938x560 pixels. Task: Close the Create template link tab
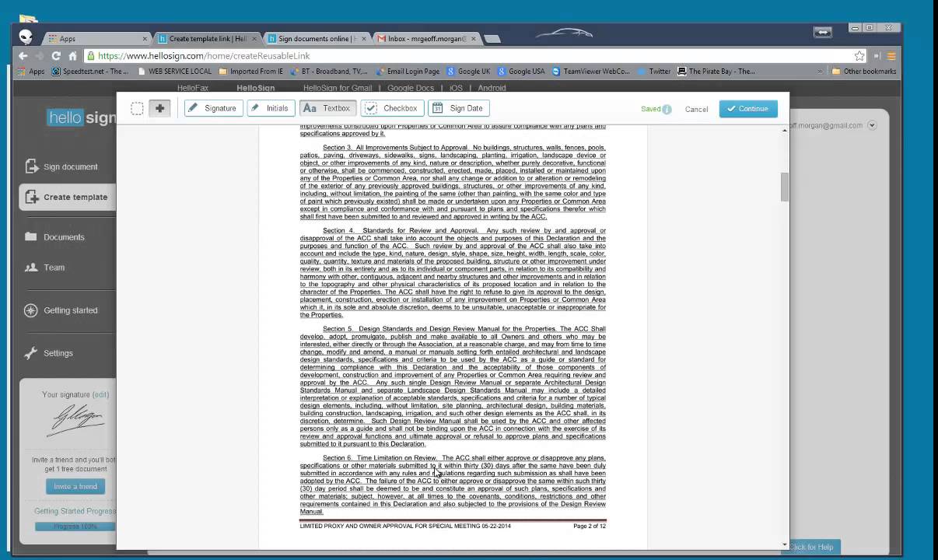click(x=254, y=38)
